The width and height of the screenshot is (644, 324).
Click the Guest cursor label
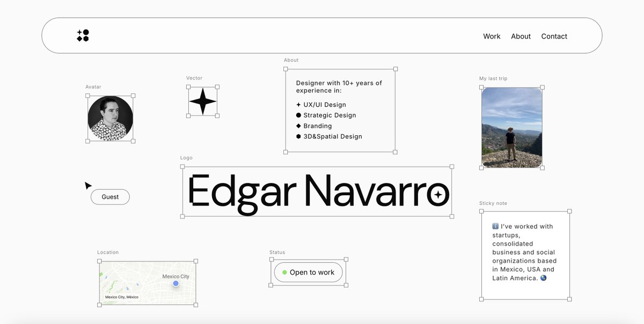pos(110,197)
